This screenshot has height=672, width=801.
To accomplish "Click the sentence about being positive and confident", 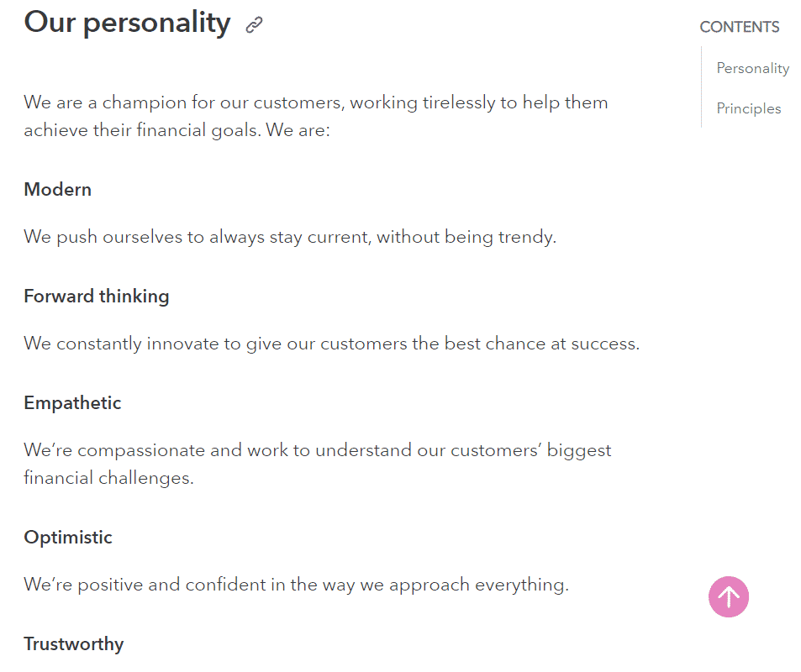I will point(297,585).
